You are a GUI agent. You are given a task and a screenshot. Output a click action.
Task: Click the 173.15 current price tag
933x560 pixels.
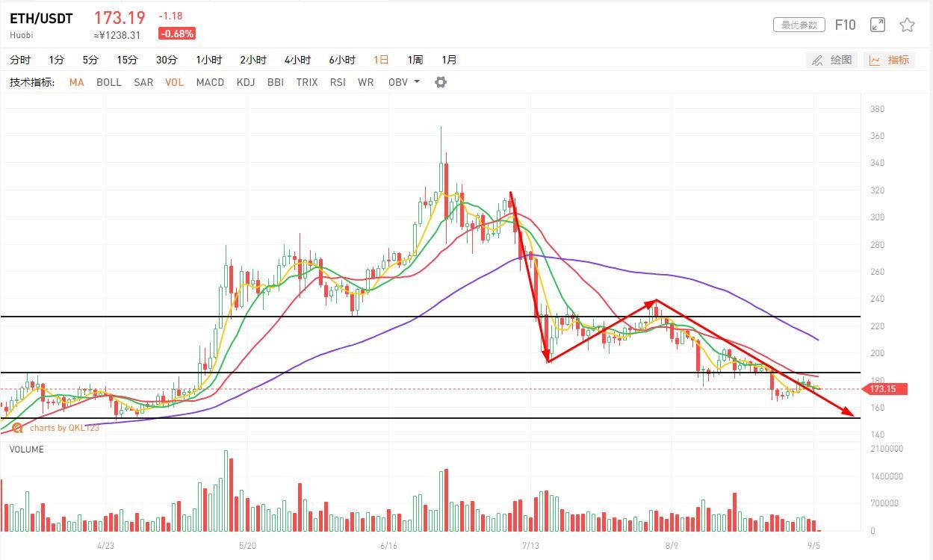(884, 389)
